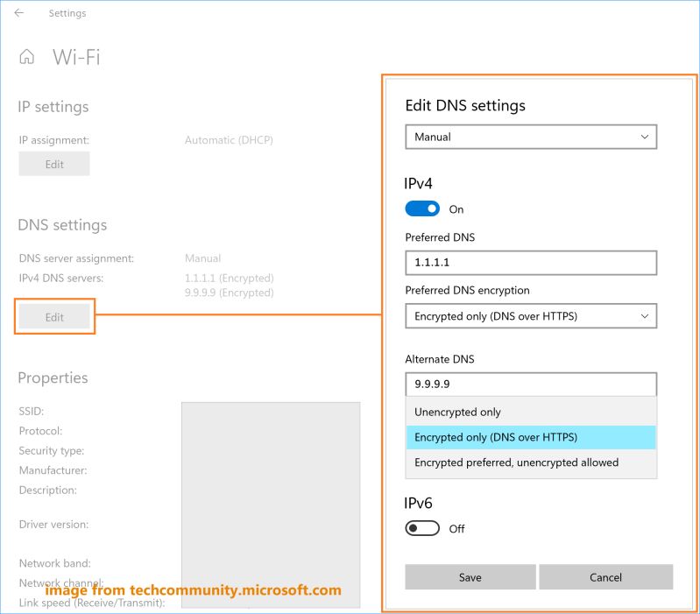700x614 pixels.
Task: Click the 'Edit DNS settings' heading
Action: point(465,105)
